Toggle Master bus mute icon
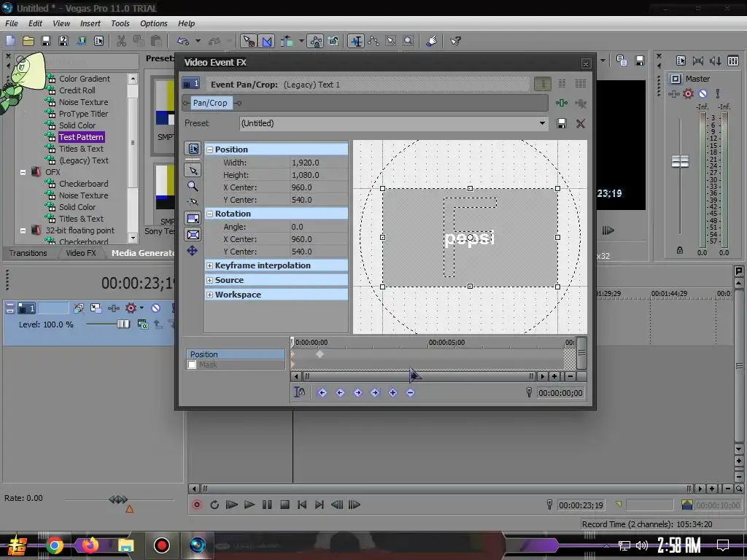 coord(703,94)
